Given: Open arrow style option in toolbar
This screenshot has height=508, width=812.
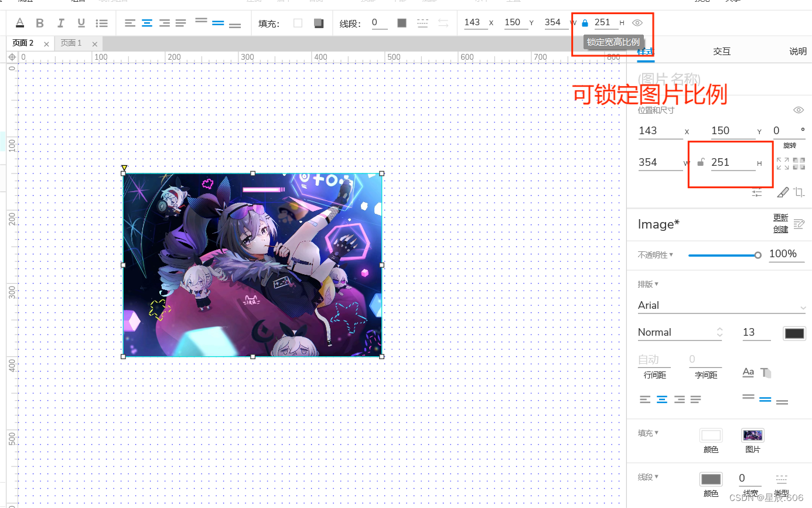Looking at the screenshot, I should pos(443,23).
